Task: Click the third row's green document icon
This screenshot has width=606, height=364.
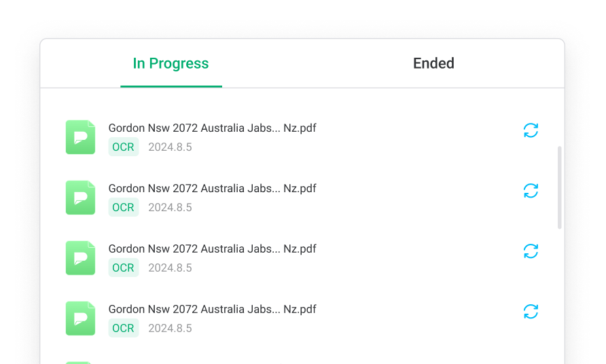Action: (80, 258)
